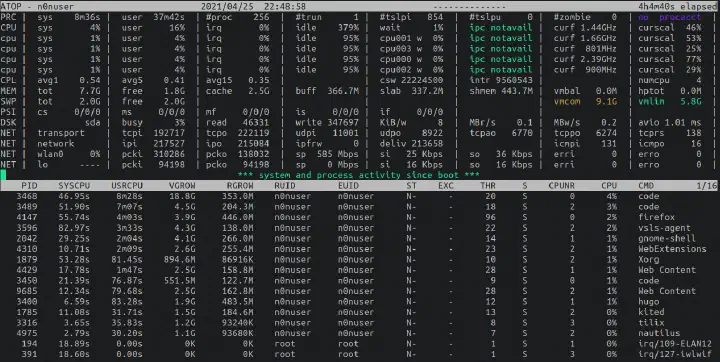Click the EUID column header
The width and height of the screenshot is (720, 362).
point(348,186)
